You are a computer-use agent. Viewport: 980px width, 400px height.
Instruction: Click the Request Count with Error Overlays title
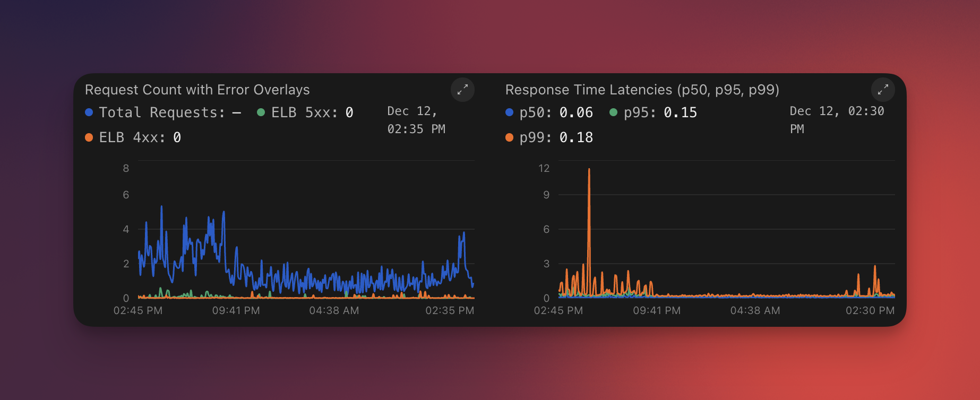click(197, 90)
